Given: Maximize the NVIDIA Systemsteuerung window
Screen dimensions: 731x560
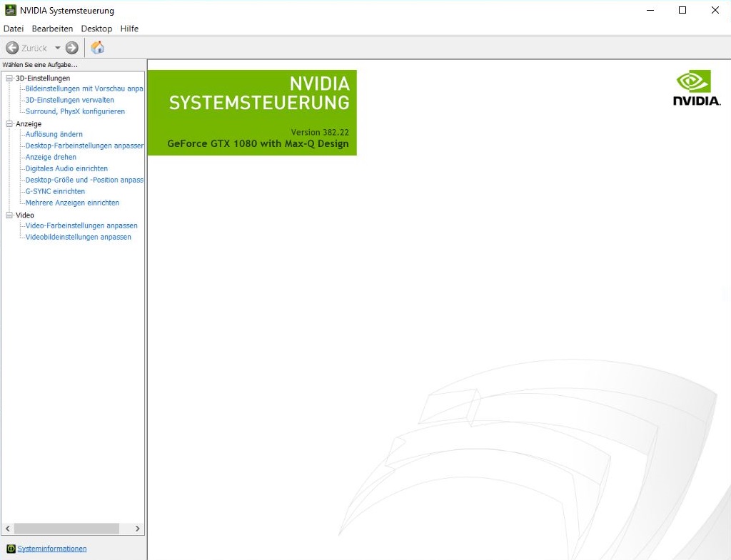Looking at the screenshot, I should 682,10.
